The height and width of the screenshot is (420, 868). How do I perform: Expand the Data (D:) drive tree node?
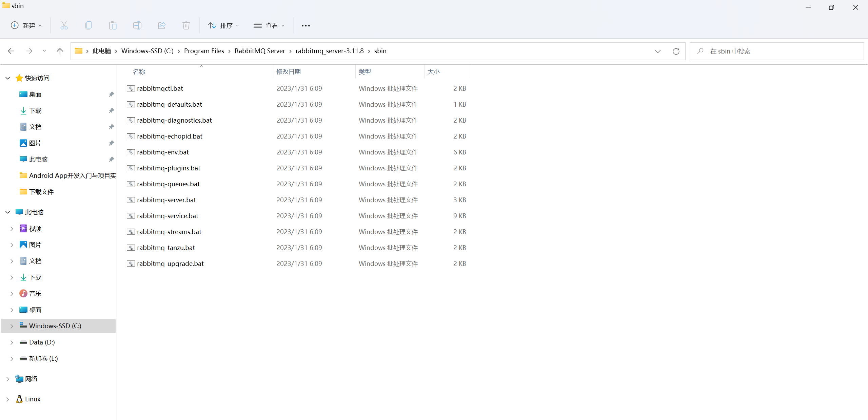pyautogui.click(x=12, y=342)
